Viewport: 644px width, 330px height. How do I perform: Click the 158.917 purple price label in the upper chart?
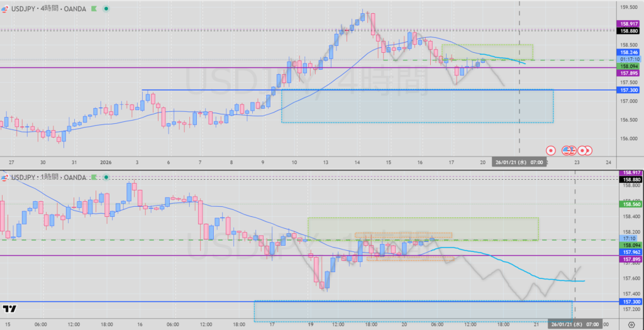coord(630,24)
